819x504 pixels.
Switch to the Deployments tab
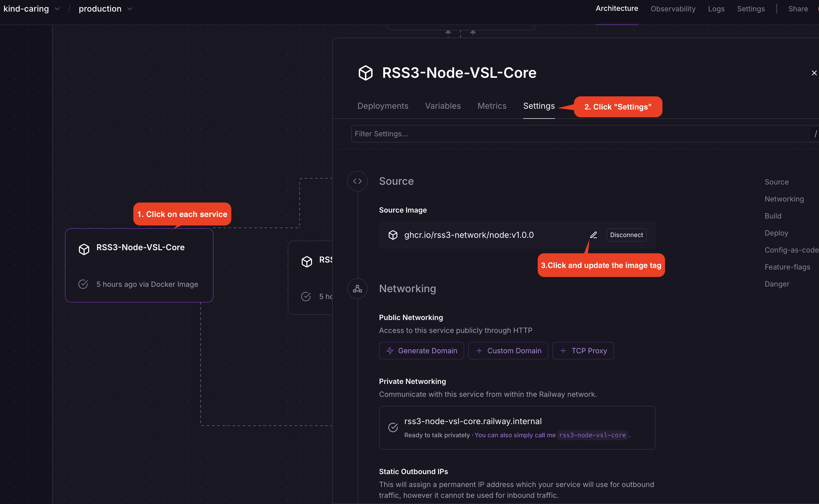383,106
